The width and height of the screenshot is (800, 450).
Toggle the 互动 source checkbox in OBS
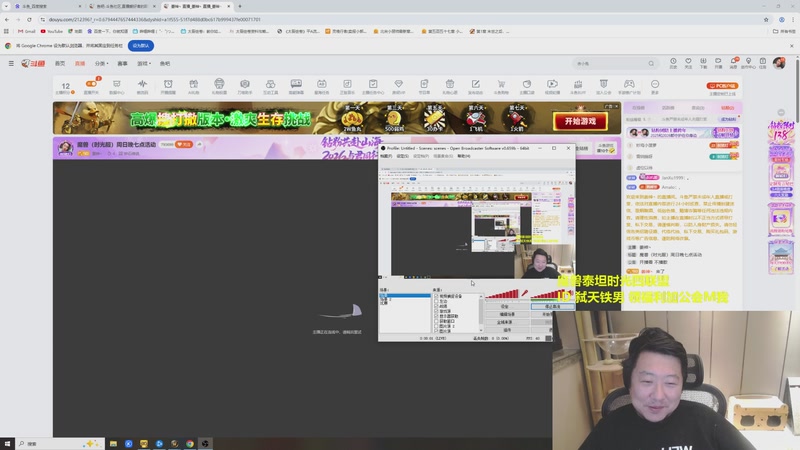pos(436,301)
